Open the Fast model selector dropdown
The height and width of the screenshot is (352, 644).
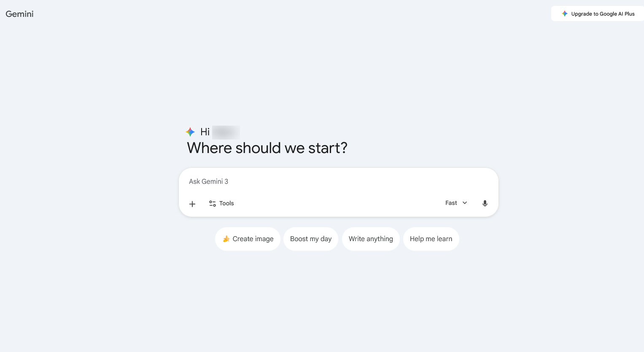tap(456, 203)
